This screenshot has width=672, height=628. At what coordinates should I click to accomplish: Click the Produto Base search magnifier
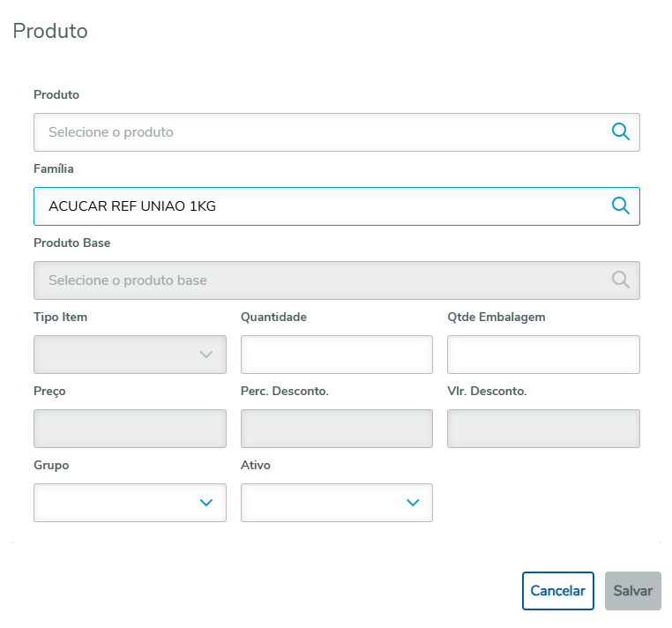click(x=621, y=280)
